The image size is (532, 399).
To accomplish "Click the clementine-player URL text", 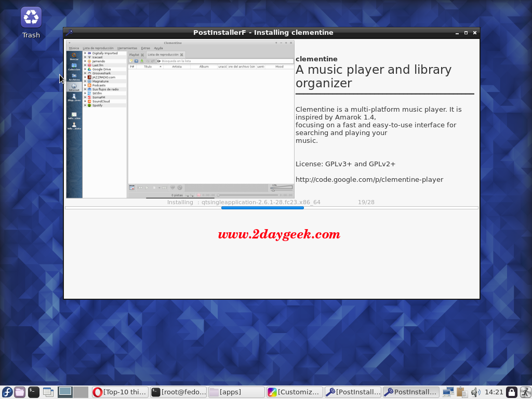I will (x=369, y=179).
